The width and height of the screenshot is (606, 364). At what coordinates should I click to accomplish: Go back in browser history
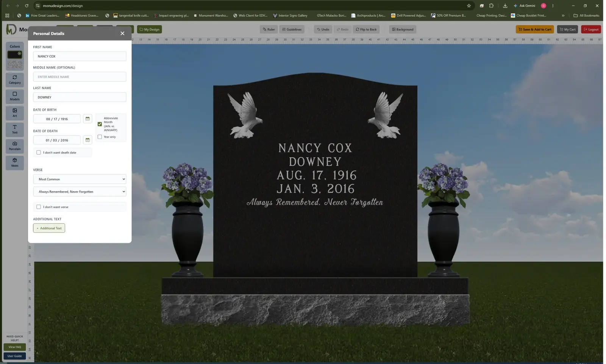point(8,6)
